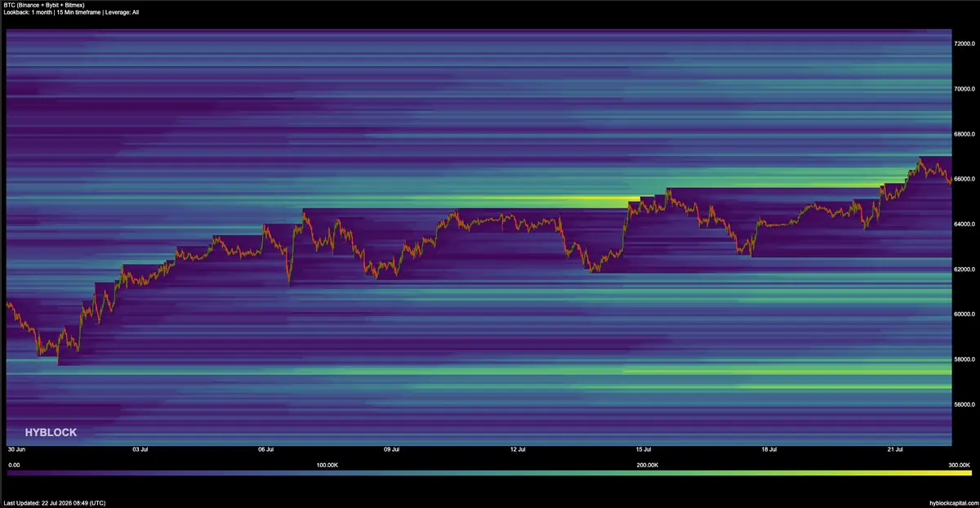Click the 56000.0 price axis label

point(965,405)
